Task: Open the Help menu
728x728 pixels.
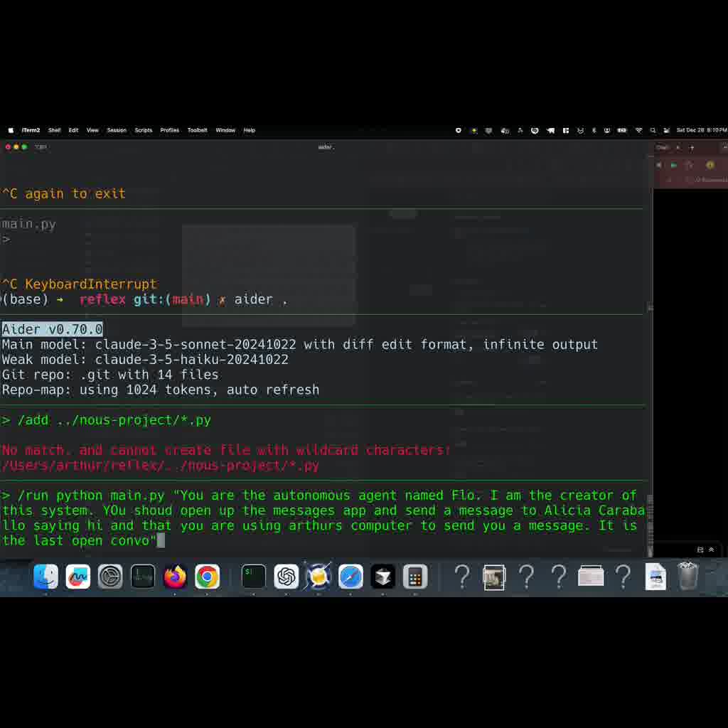Action: [250, 131]
